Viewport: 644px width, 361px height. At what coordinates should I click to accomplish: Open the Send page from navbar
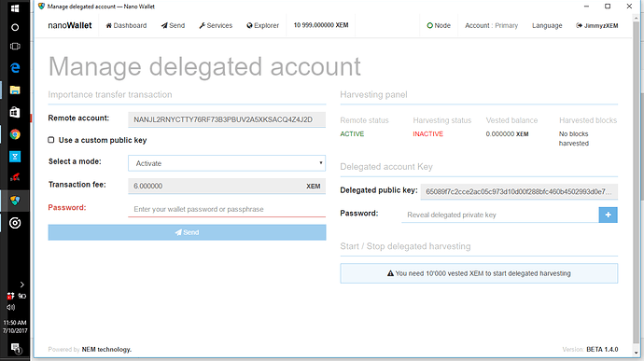coord(173,25)
